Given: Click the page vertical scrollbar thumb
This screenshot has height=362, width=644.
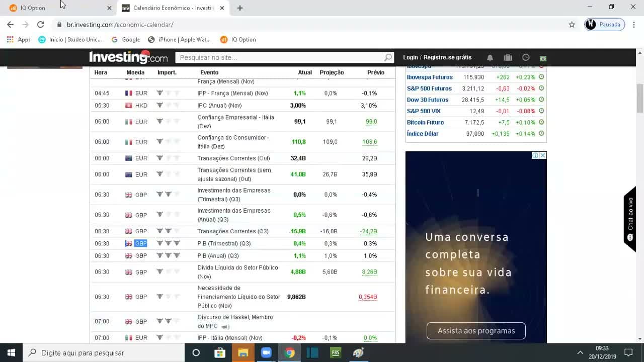Looking at the screenshot, I should [x=640, y=99].
